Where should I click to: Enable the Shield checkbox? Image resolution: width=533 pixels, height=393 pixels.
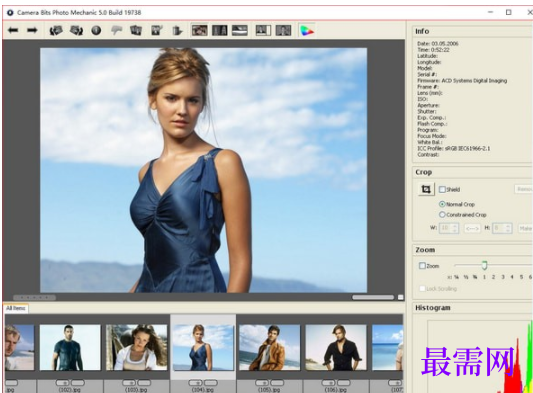point(442,189)
